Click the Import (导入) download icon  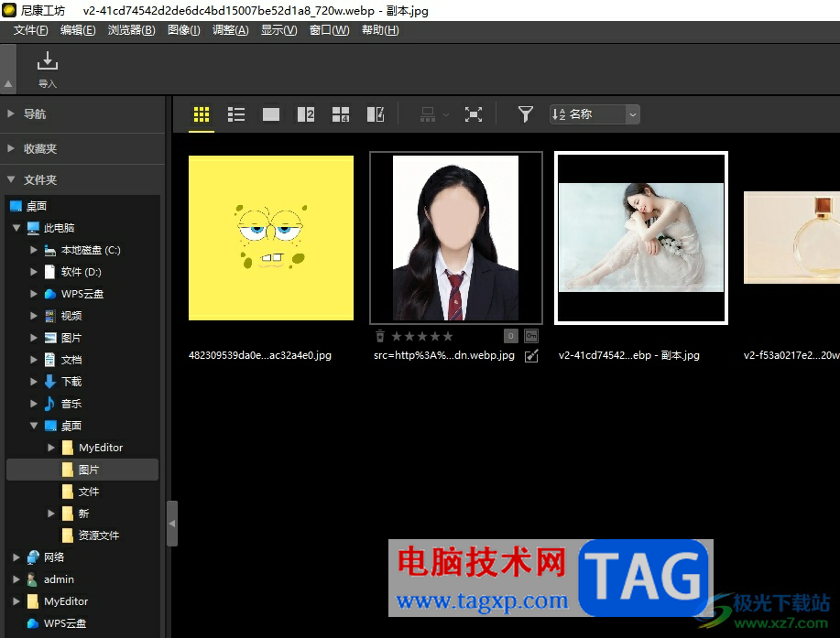pos(47,60)
